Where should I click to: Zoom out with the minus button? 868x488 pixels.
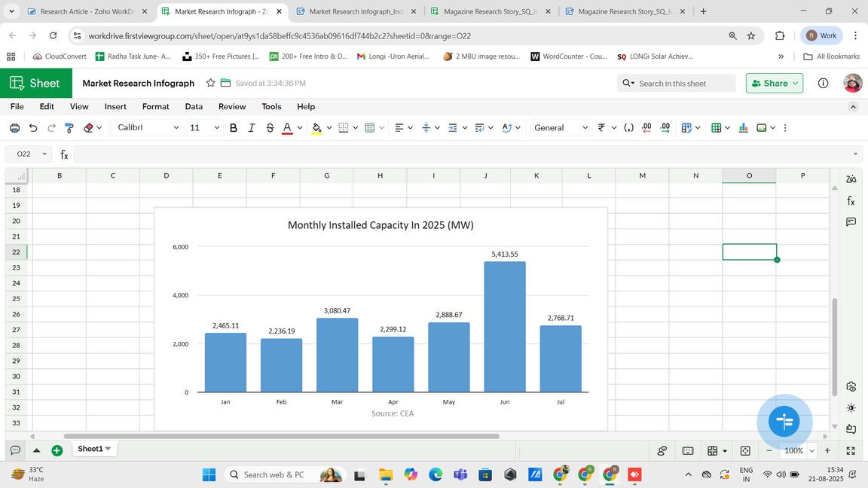click(x=769, y=451)
